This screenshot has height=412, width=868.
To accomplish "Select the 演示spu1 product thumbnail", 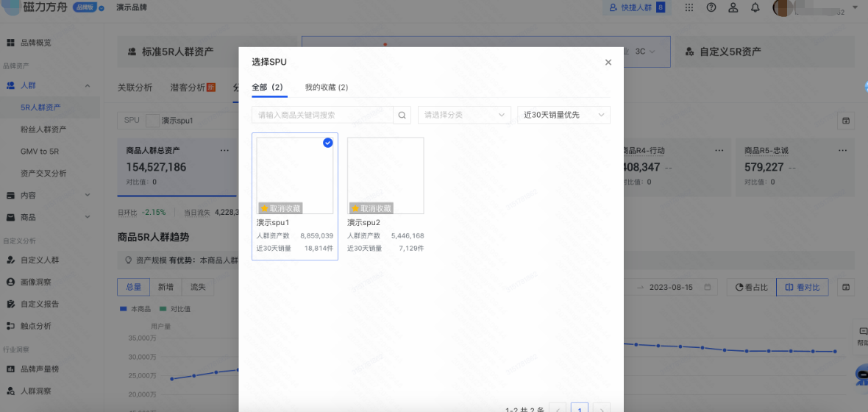I will pyautogui.click(x=295, y=176).
